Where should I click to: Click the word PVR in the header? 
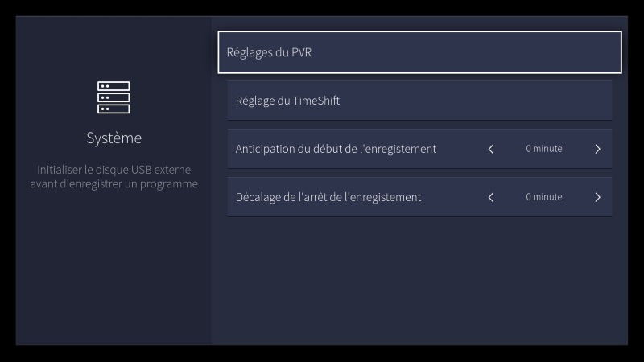click(301, 53)
